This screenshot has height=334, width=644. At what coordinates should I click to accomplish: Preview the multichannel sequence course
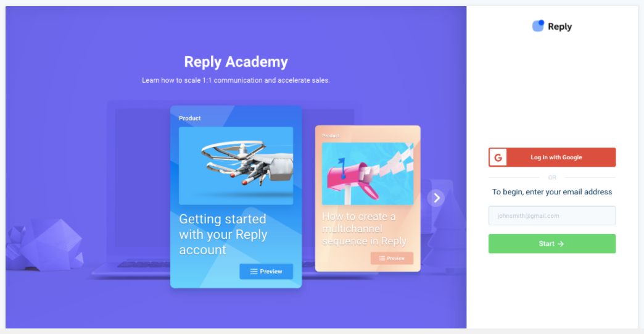pyautogui.click(x=392, y=259)
